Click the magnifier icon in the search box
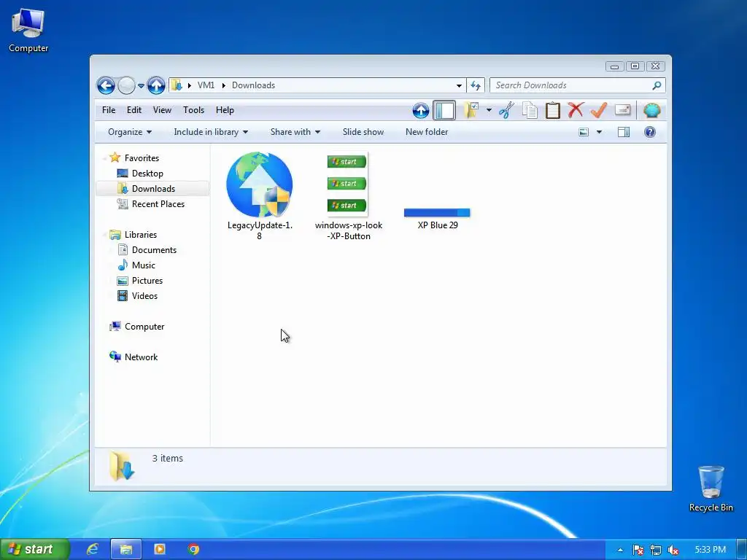 (x=657, y=85)
